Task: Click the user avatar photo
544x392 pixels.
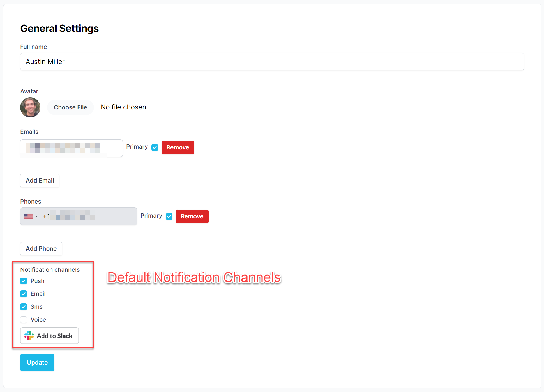Action: click(30, 107)
